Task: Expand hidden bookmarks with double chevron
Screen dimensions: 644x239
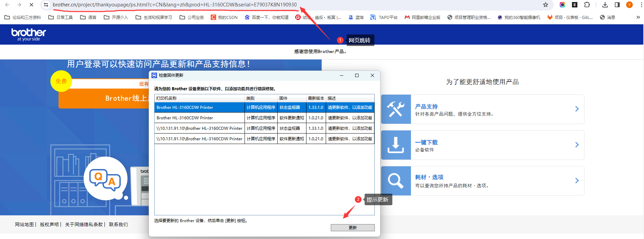Action: [x=638, y=17]
